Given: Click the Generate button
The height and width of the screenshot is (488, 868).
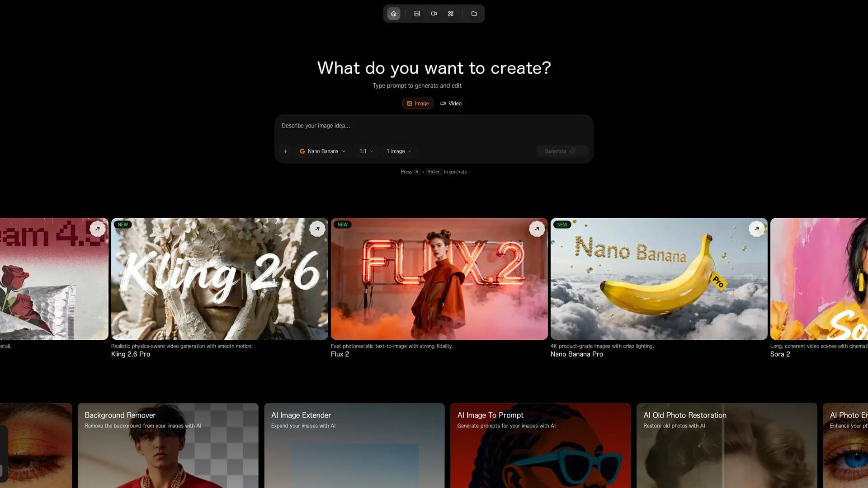Looking at the screenshot, I should coord(562,151).
